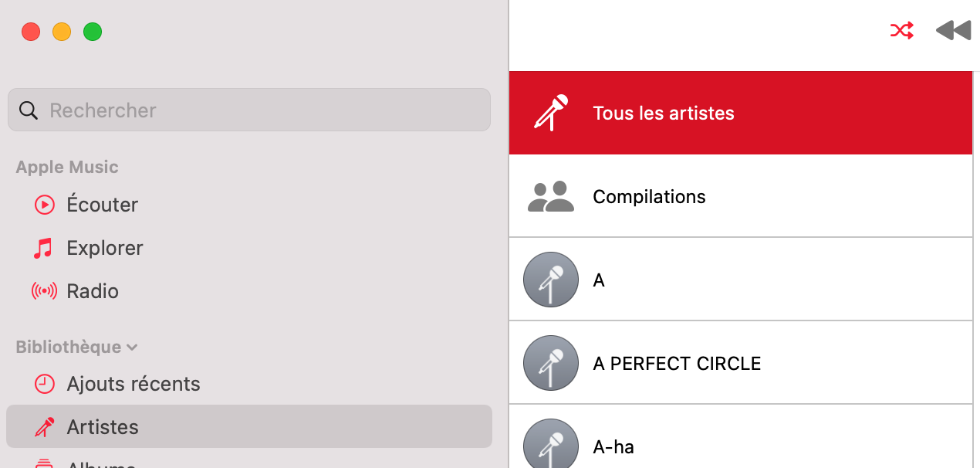Select the microphone avatar beside A-ha

(551, 443)
